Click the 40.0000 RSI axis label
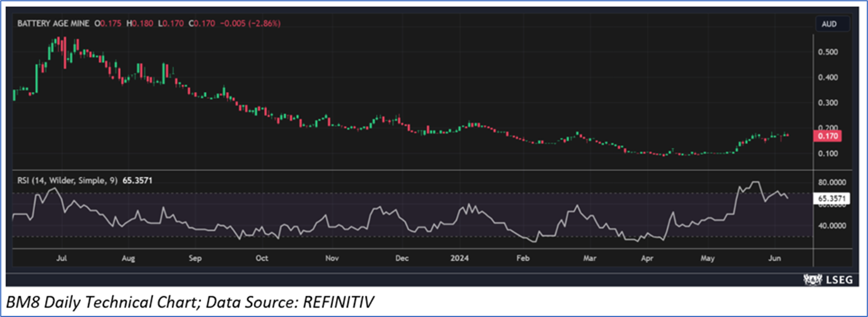Screen dimensions: 868x317 click(832, 226)
